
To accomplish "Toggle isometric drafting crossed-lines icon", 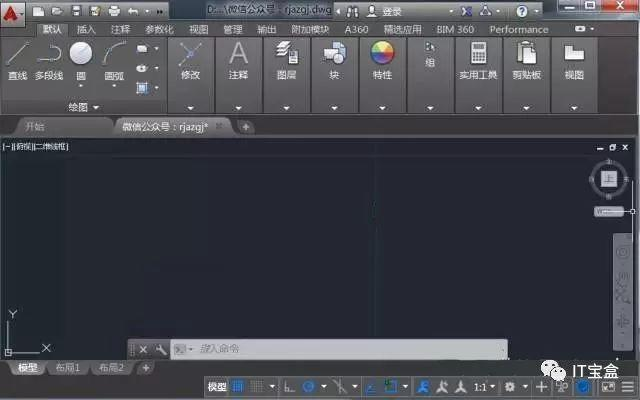I will click(340, 386).
